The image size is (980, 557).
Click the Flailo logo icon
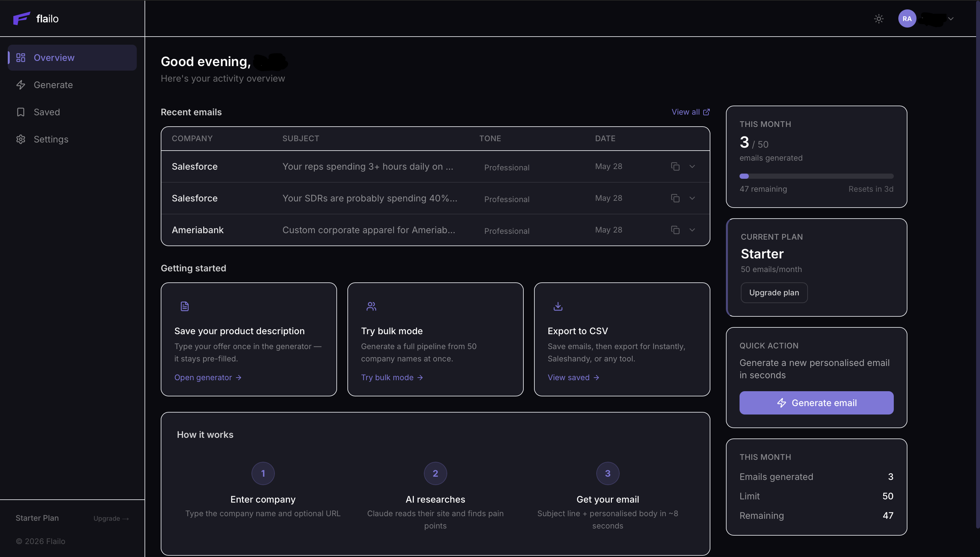[x=21, y=18]
